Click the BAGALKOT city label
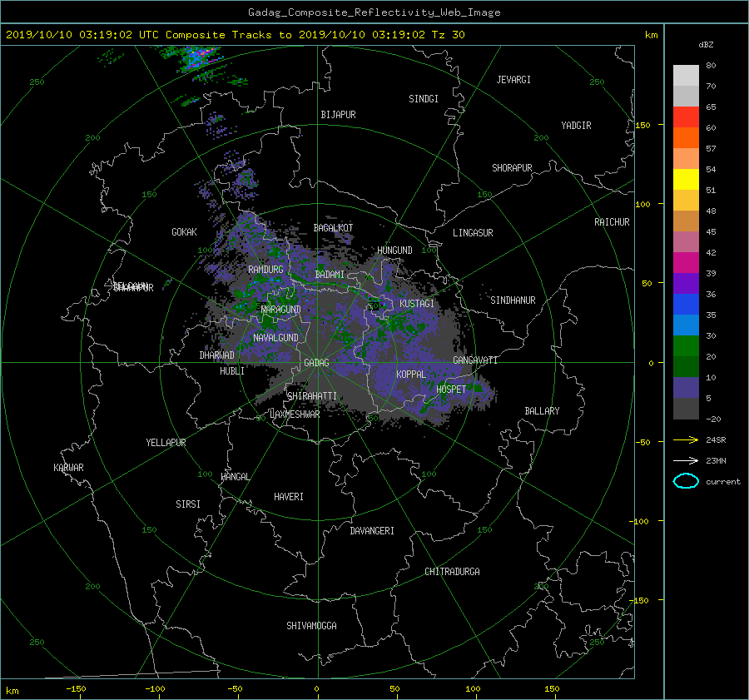The width and height of the screenshot is (749, 700). (333, 228)
